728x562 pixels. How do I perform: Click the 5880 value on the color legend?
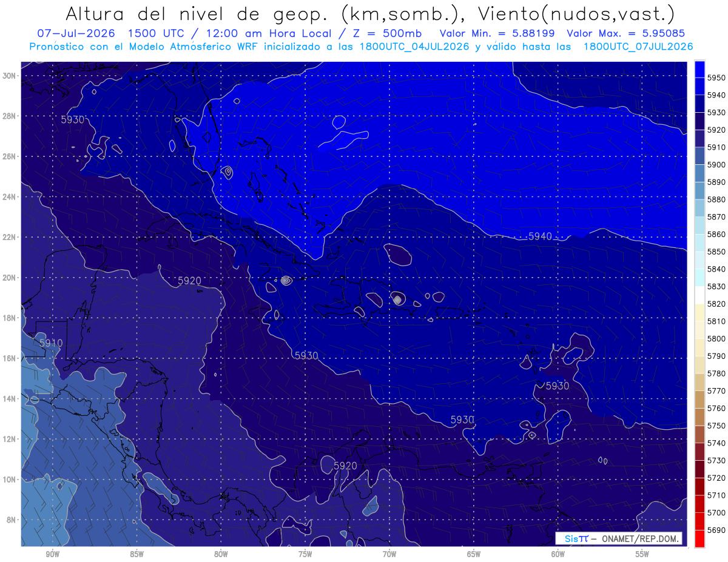pos(716,199)
